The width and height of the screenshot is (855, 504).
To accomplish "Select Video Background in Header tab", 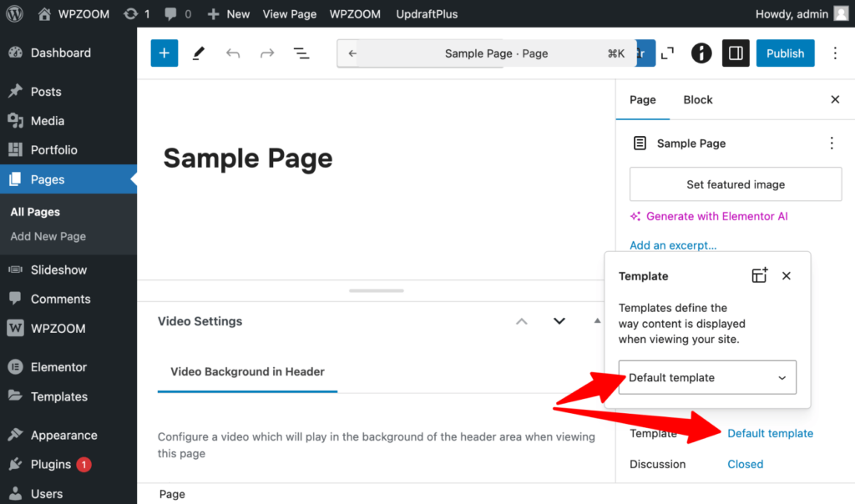I will click(x=247, y=372).
